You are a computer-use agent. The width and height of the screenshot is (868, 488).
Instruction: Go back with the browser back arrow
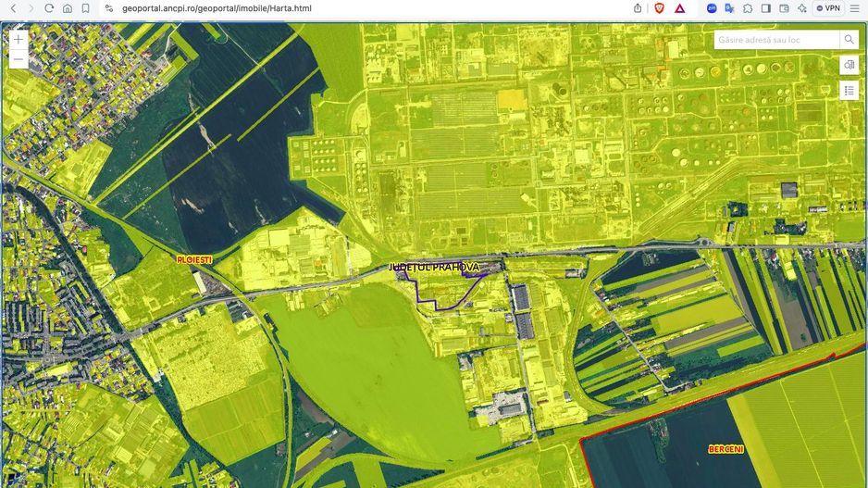tap(13, 8)
